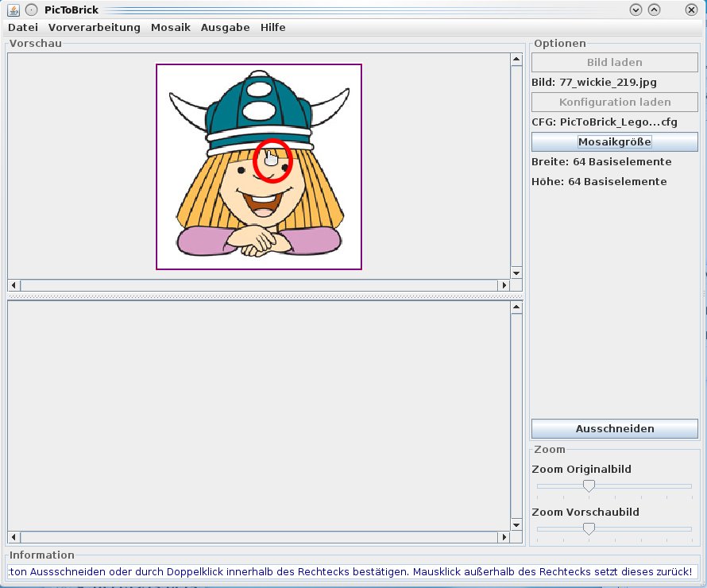Minimize the window with the down chevron button
The width and height of the screenshot is (707, 588).
[x=636, y=10]
